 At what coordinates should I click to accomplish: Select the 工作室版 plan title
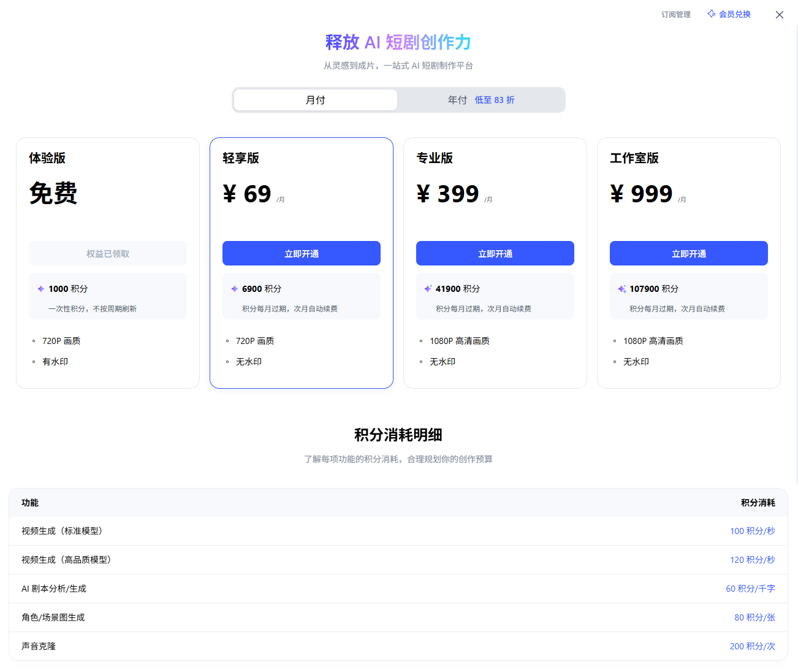click(634, 158)
